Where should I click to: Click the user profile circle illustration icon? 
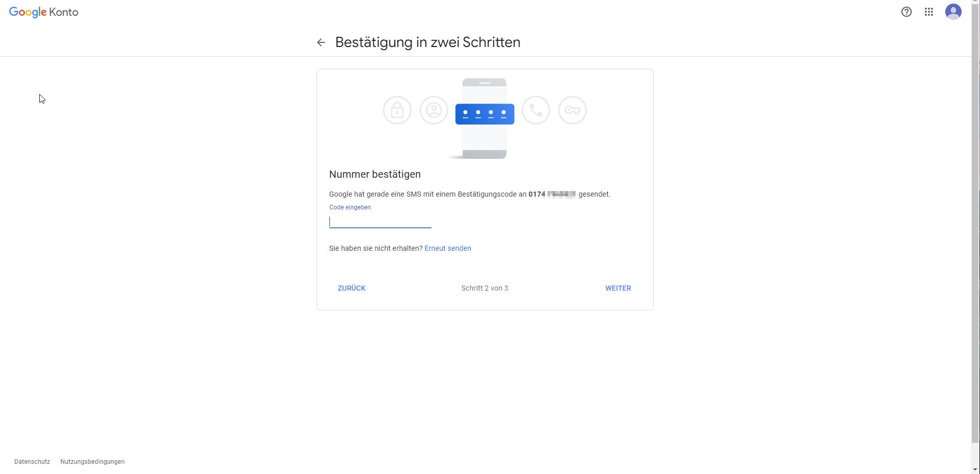(x=434, y=110)
